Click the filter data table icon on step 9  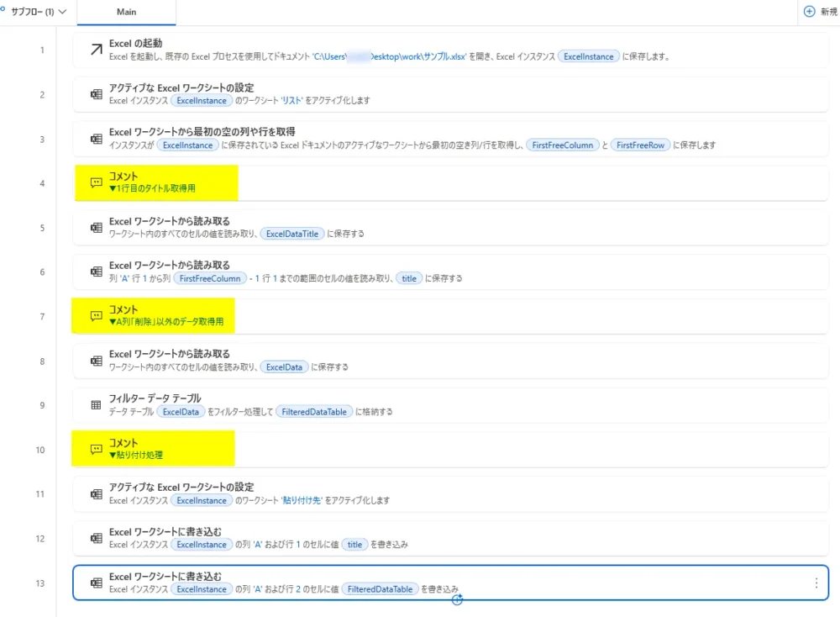click(x=96, y=405)
